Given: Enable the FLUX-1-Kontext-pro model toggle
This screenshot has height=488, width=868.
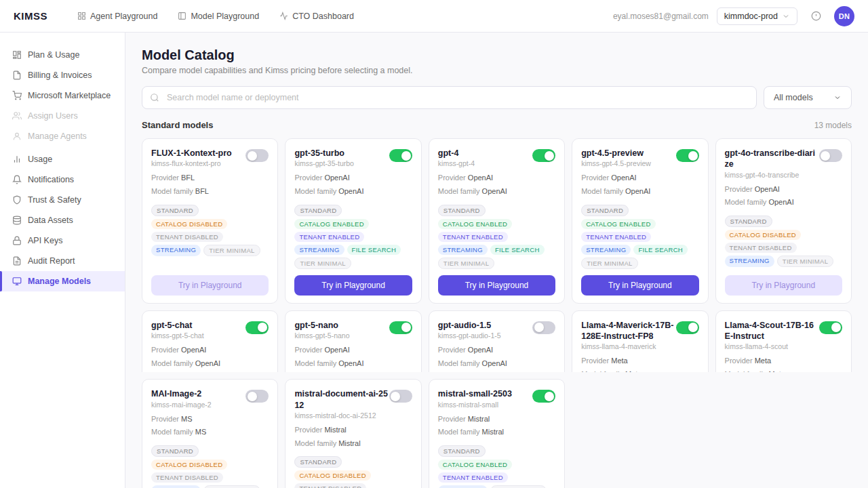Looking at the screenshot, I should [257, 156].
